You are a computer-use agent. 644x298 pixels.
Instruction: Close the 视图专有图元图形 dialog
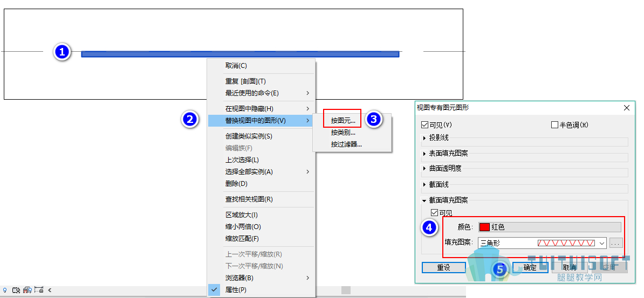626,108
